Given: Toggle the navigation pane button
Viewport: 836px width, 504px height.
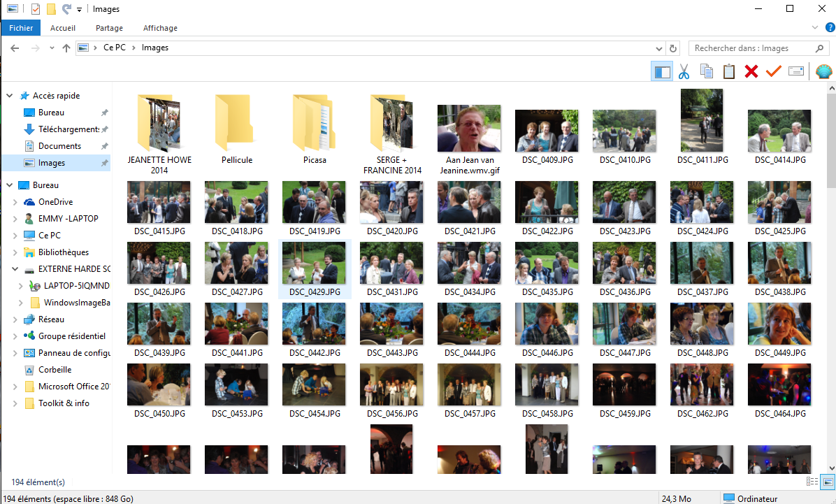Looking at the screenshot, I should [x=662, y=71].
